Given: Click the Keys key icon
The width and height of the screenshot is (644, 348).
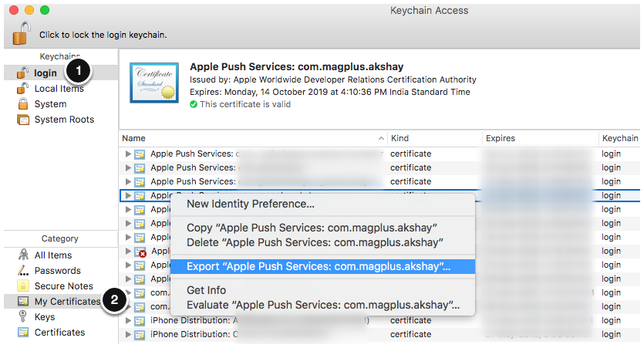Looking at the screenshot, I should [23, 317].
